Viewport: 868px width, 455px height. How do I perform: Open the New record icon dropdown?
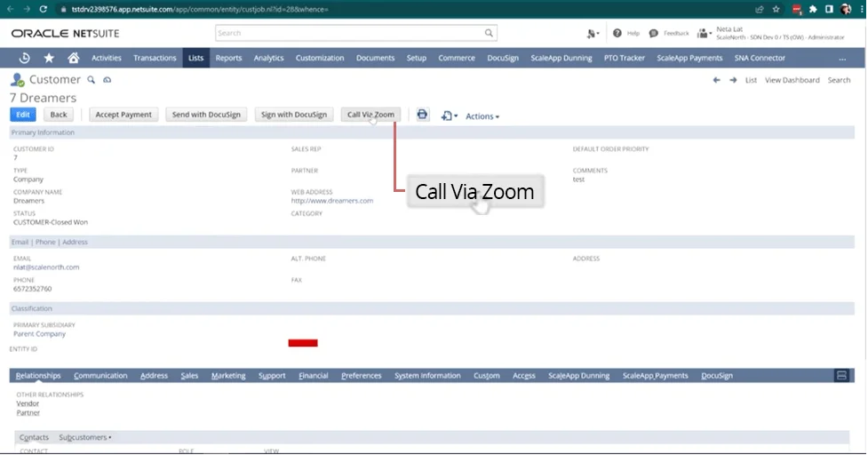(x=449, y=116)
